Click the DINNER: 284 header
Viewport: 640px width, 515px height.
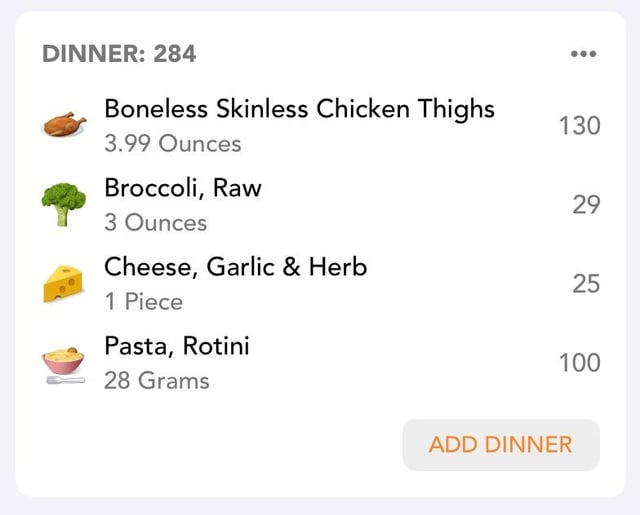[119, 54]
